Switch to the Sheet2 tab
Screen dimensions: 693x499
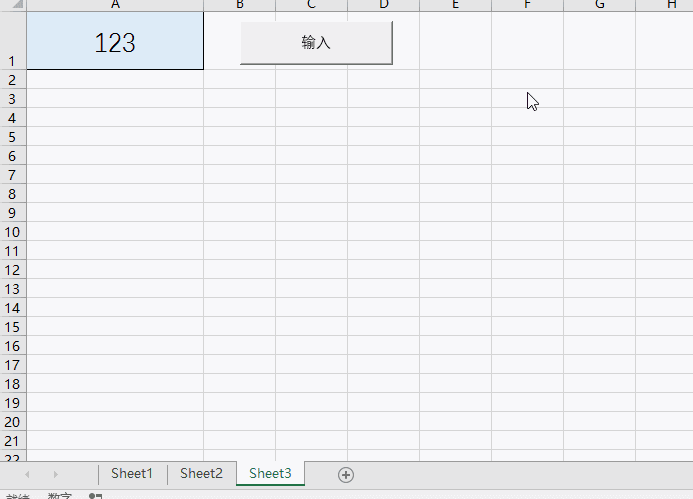point(201,473)
